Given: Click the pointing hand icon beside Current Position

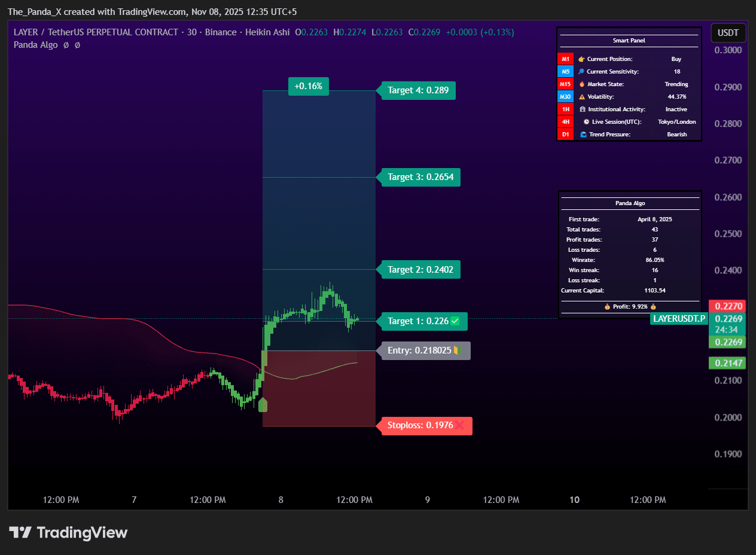Looking at the screenshot, I should (581, 59).
